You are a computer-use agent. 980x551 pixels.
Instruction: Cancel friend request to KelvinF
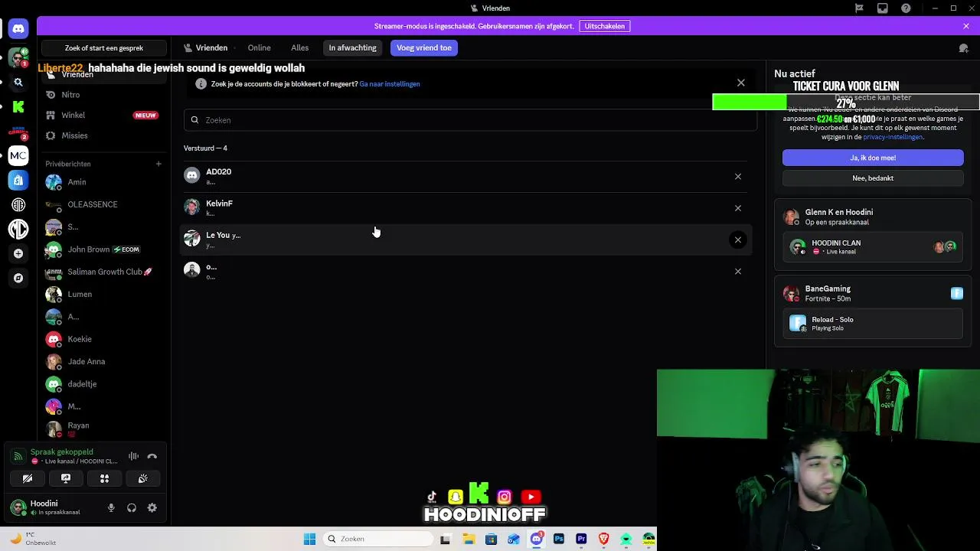click(x=738, y=208)
